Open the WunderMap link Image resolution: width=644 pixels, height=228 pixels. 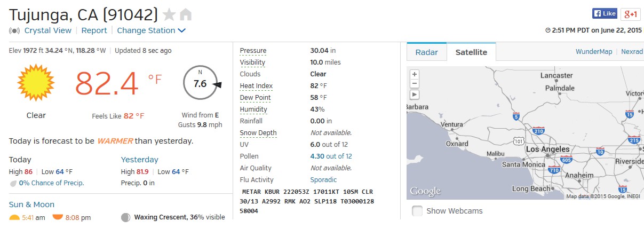[593, 52]
